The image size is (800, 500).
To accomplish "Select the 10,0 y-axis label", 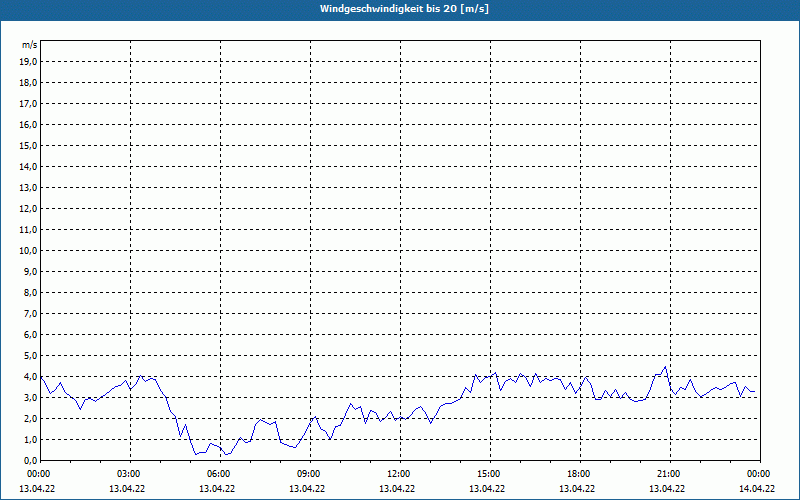I will point(29,251).
